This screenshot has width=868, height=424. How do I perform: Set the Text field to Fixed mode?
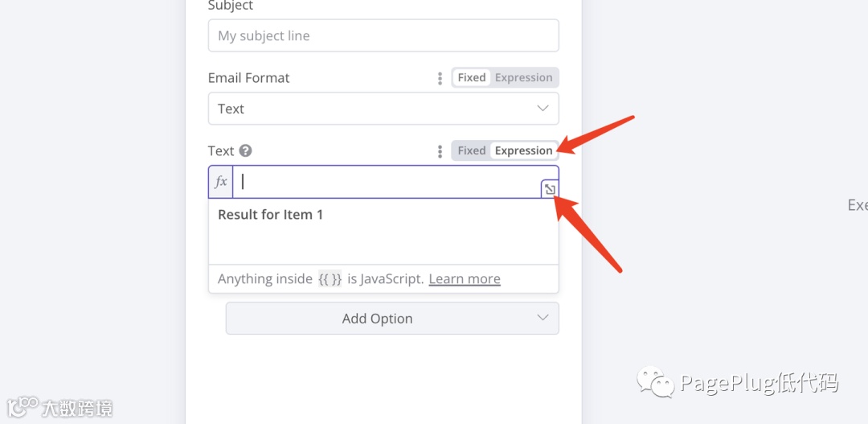(x=472, y=150)
